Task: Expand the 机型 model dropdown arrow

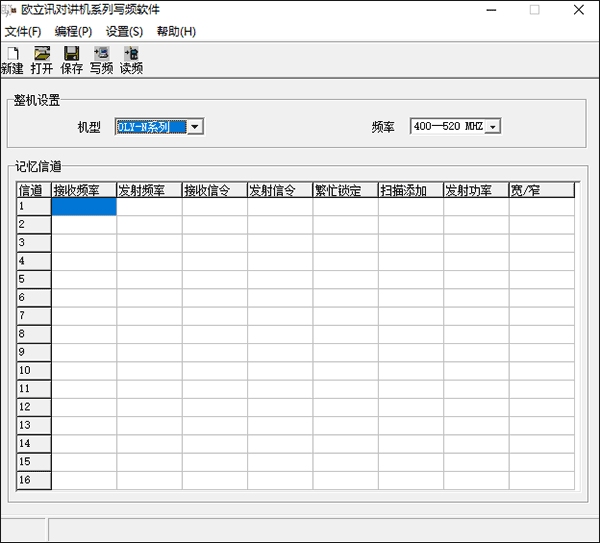Action: click(x=195, y=127)
